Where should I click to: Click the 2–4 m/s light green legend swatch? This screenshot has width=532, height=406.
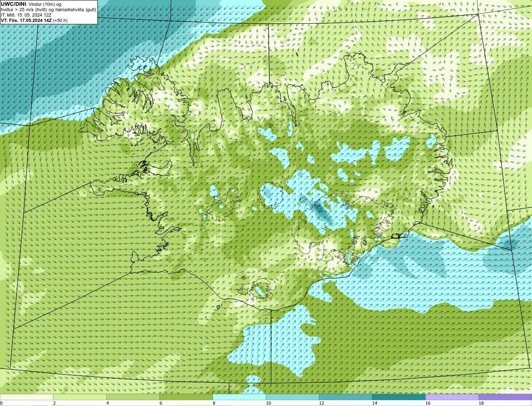tap(80, 397)
